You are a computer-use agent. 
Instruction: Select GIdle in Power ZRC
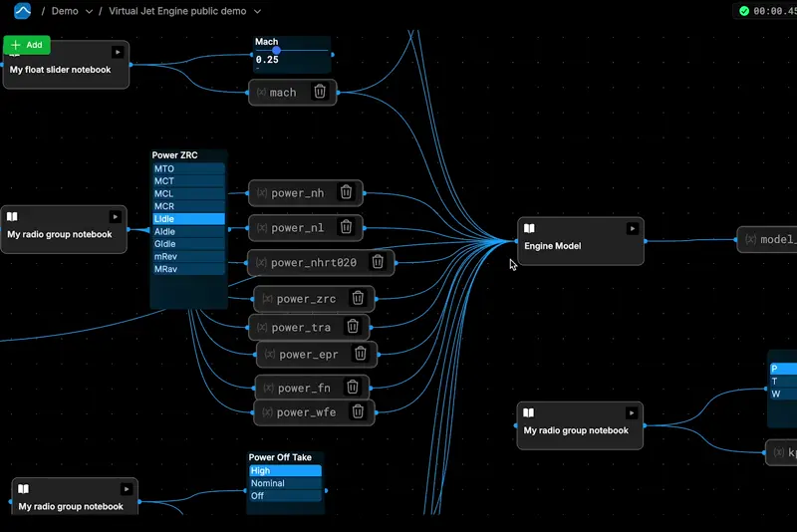pyautogui.click(x=188, y=244)
